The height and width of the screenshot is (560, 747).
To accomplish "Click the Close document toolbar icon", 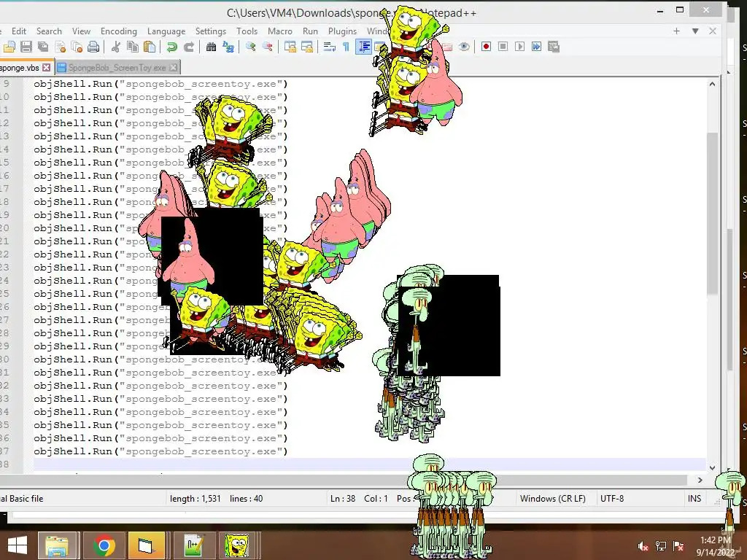I will (60, 47).
